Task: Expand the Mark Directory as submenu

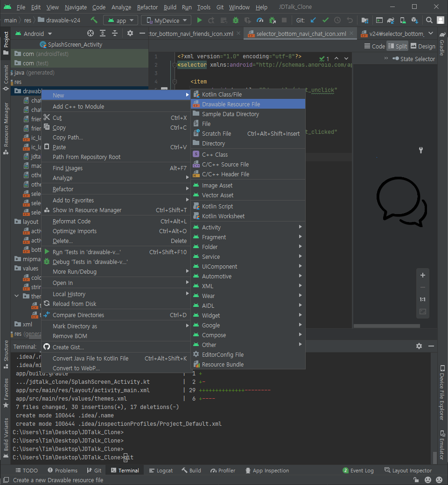Action: point(116,326)
